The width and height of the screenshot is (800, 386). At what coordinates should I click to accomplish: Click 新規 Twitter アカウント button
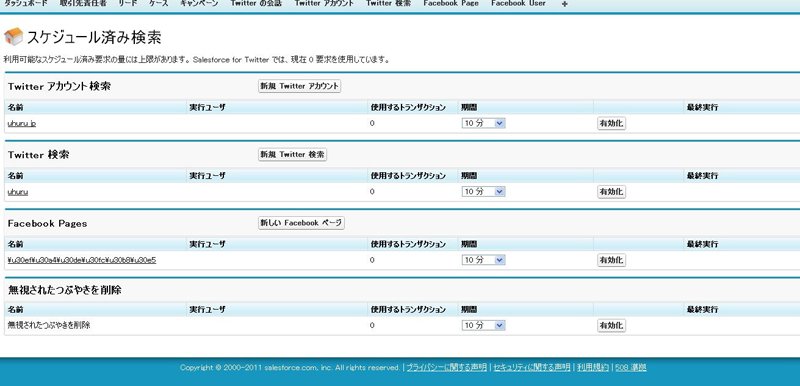click(299, 86)
